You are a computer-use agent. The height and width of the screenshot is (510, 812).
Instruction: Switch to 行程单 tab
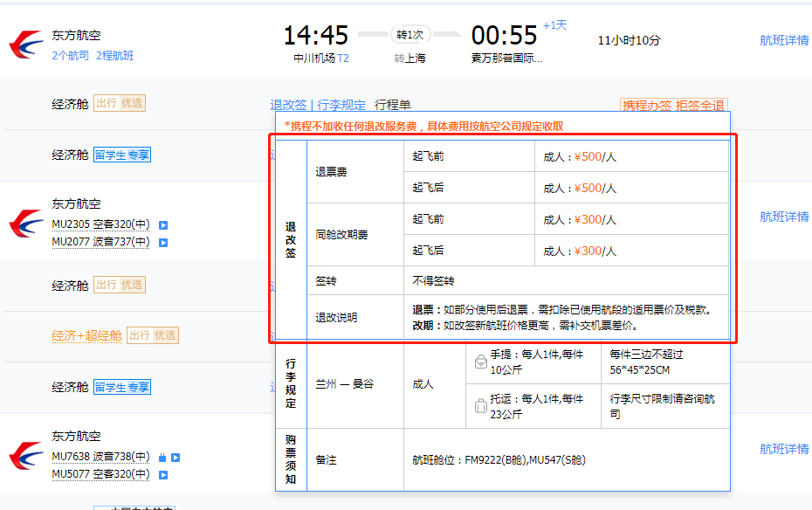pyautogui.click(x=393, y=105)
